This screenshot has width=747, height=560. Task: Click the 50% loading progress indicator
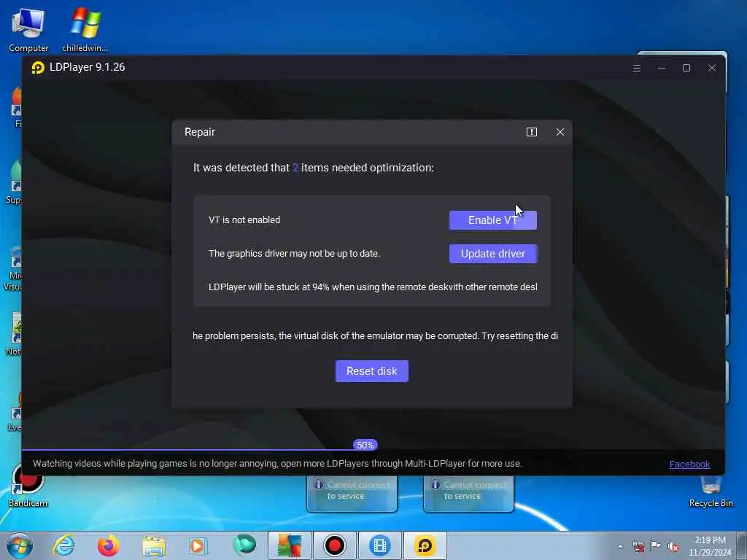(365, 446)
